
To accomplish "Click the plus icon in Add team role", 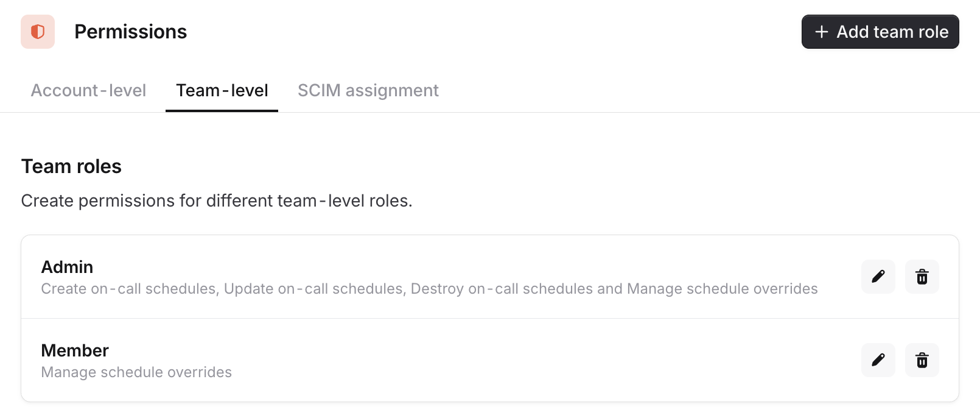I will 821,32.
